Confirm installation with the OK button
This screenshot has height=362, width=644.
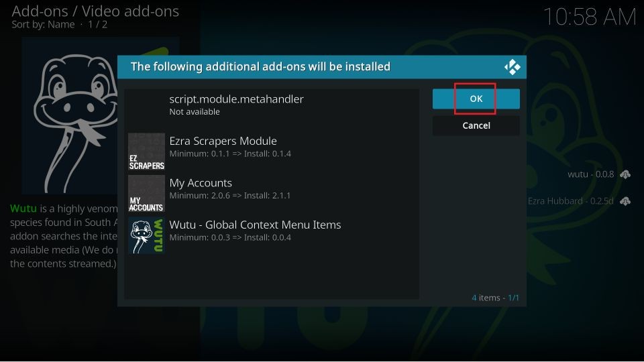(x=476, y=99)
